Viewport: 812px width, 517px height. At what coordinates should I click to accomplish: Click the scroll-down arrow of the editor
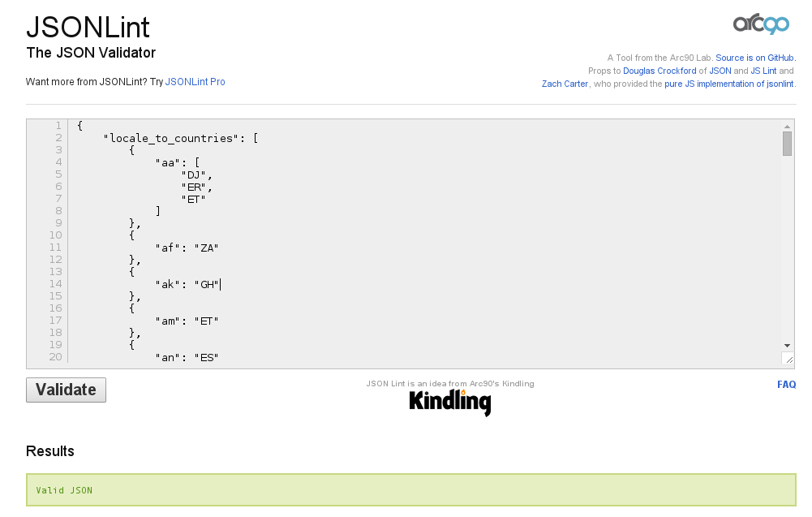(787, 346)
